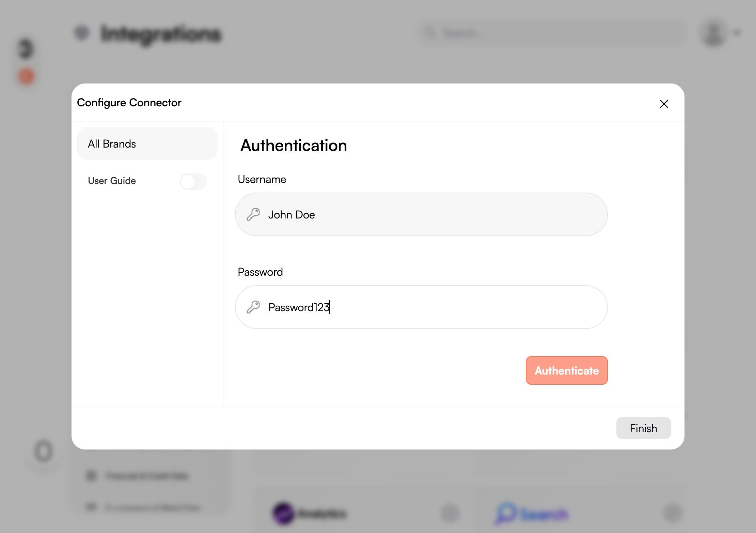Toggle the switch on the Search integration card
The width and height of the screenshot is (756, 533).
(x=673, y=513)
